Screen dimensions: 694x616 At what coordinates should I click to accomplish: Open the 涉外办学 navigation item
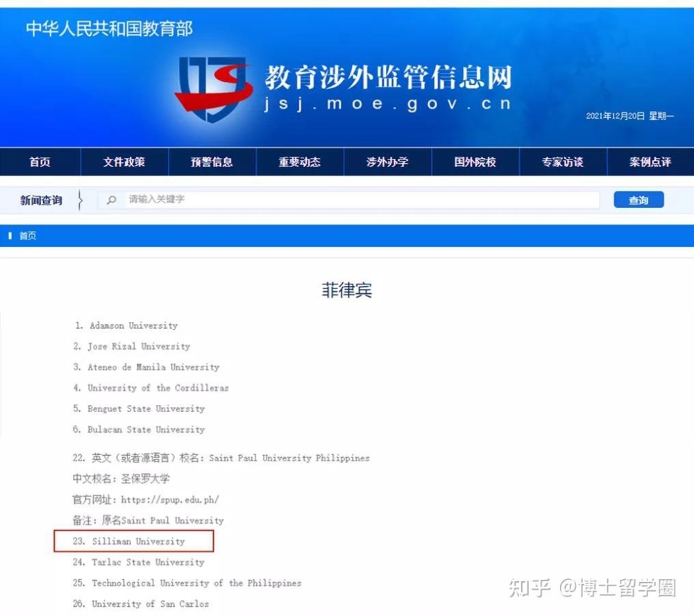click(387, 162)
